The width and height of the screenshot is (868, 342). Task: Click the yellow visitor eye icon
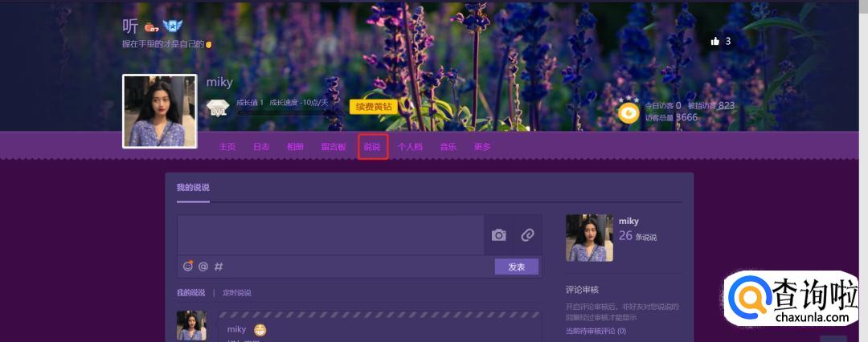pos(628,113)
